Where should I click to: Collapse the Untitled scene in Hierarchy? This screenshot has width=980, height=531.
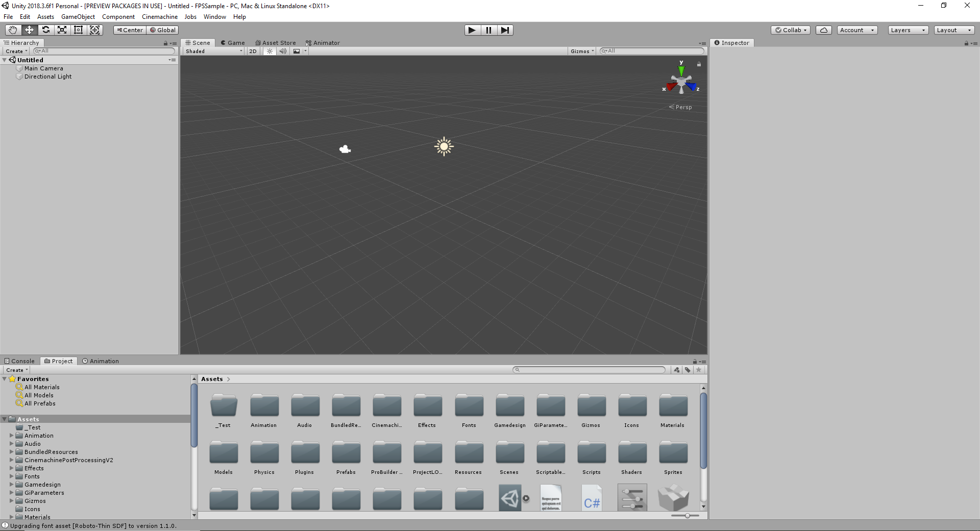point(5,60)
